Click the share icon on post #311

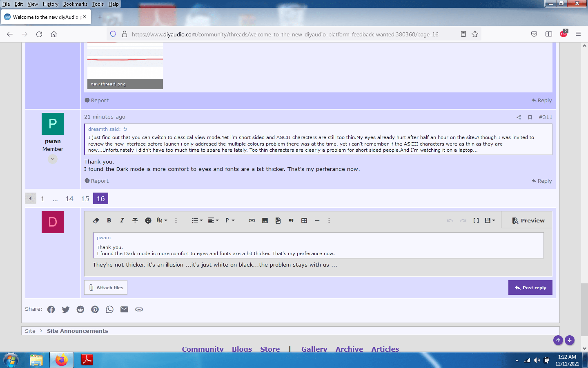[x=519, y=117]
